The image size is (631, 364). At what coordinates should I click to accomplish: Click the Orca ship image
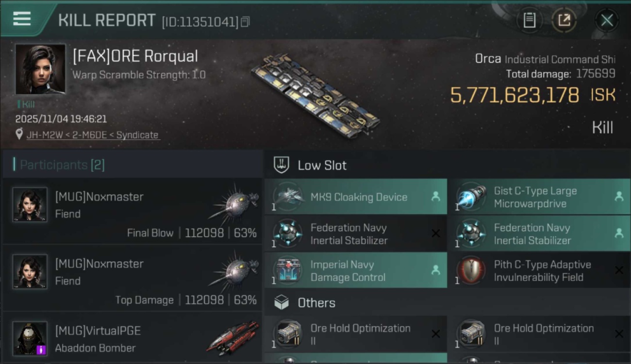point(315,95)
